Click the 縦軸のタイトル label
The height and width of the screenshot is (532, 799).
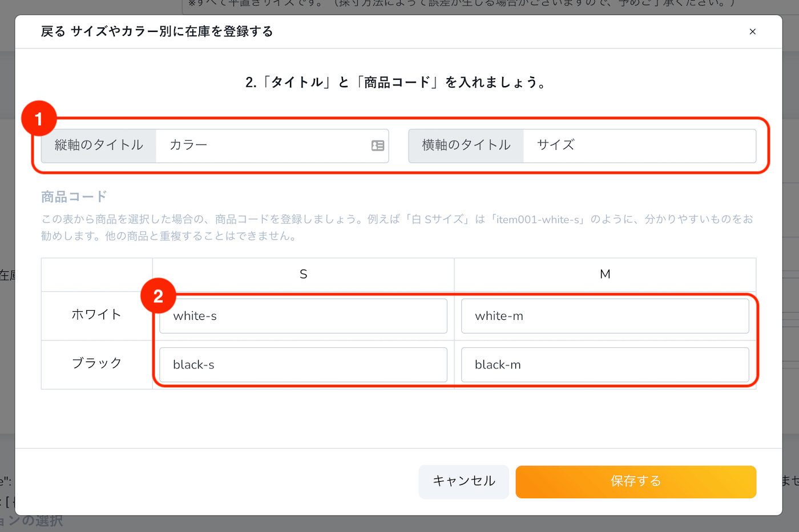click(99, 146)
